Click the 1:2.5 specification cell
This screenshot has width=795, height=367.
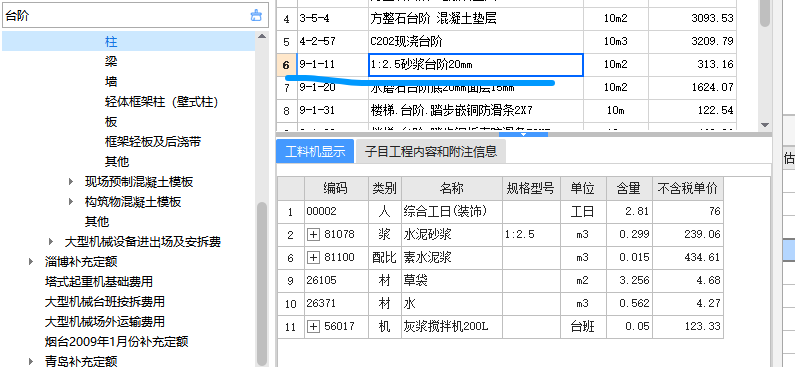[531, 234]
